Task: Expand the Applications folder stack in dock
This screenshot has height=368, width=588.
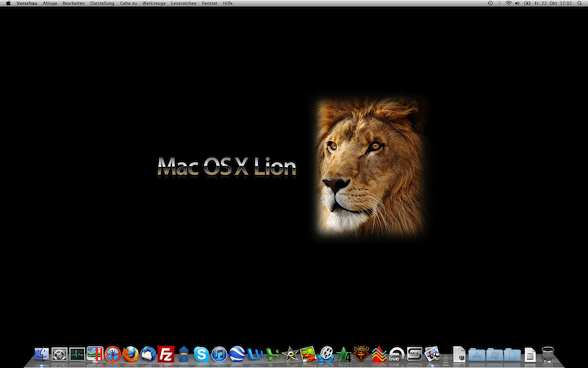Action: tap(476, 355)
